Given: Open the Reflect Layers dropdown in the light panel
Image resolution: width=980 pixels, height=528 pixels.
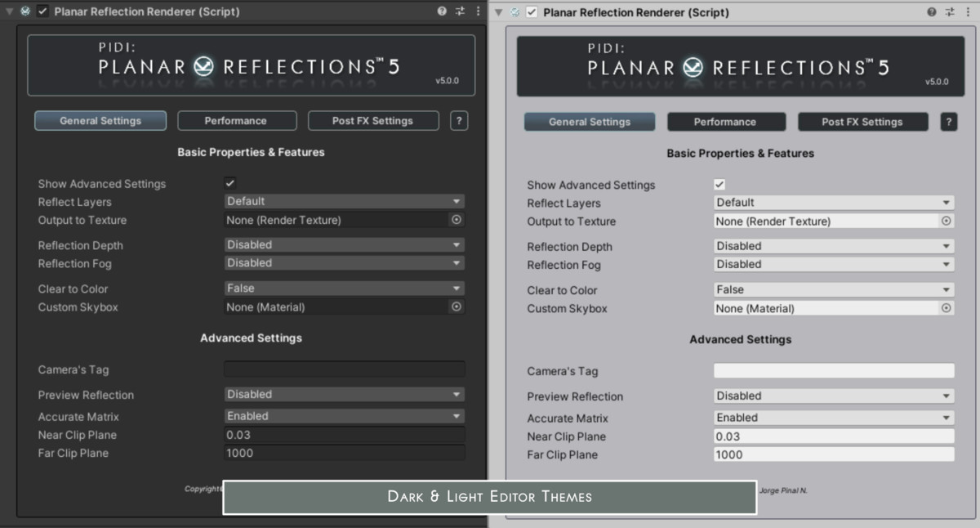Looking at the screenshot, I should pos(834,203).
